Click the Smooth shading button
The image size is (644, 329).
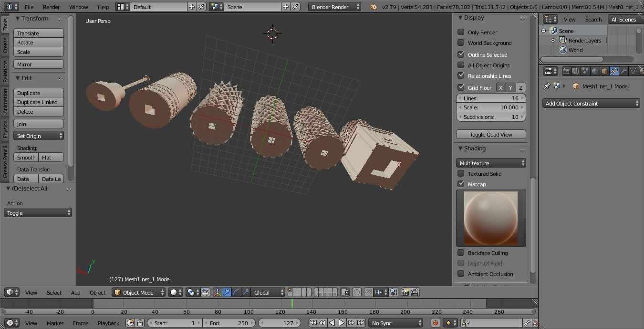(x=26, y=158)
